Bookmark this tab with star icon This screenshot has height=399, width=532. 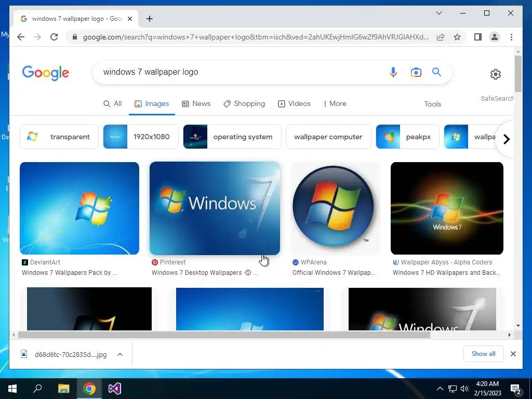[457, 37]
